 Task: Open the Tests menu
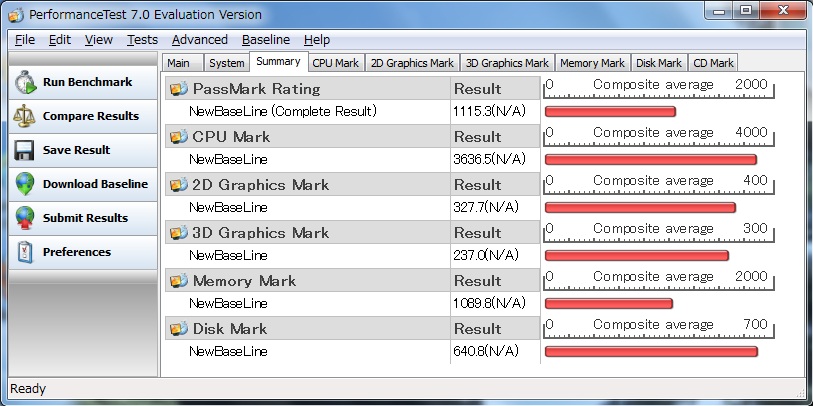[143, 40]
